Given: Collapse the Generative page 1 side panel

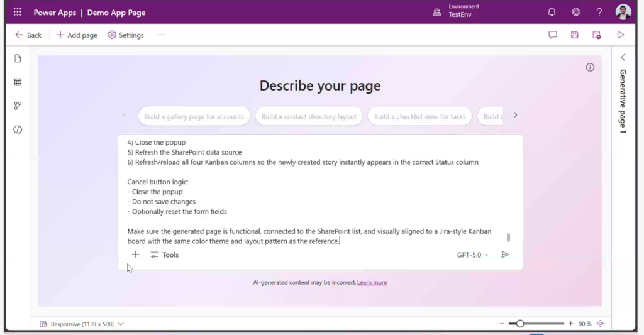Looking at the screenshot, I should (623, 57).
